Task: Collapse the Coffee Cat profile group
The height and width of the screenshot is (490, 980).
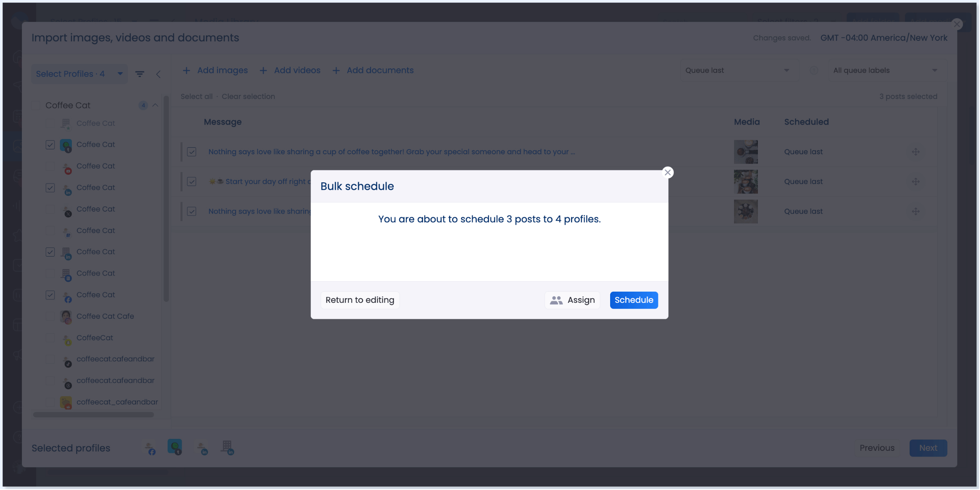Action: [x=155, y=105]
